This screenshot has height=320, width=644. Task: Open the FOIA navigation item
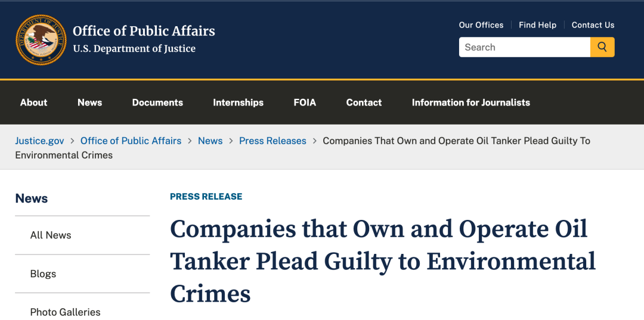point(305,102)
